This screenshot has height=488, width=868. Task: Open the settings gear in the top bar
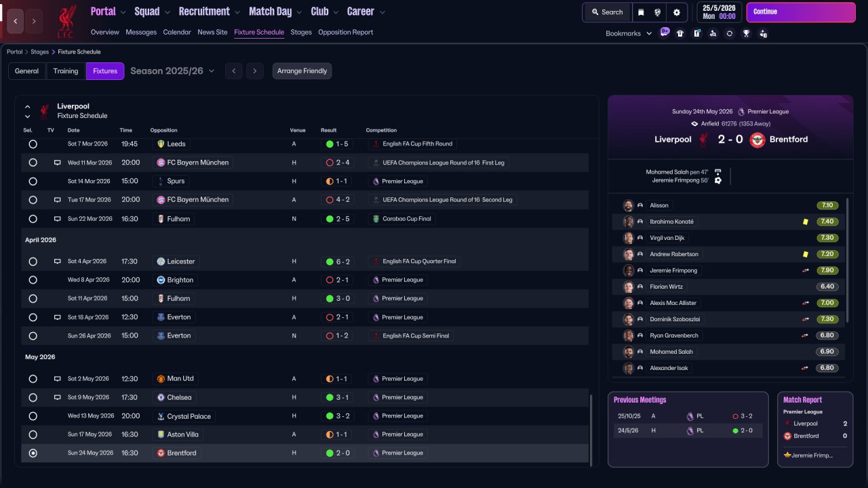676,12
